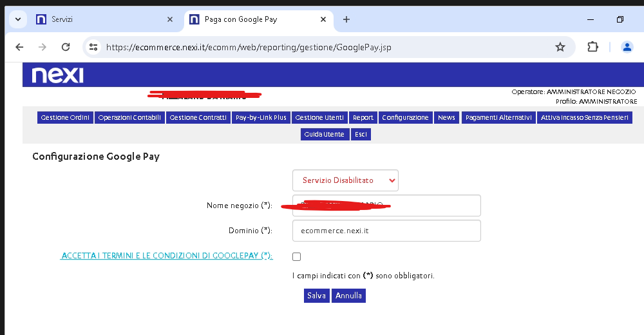
Task: Open Gestione Contratti menu
Action: click(x=198, y=117)
